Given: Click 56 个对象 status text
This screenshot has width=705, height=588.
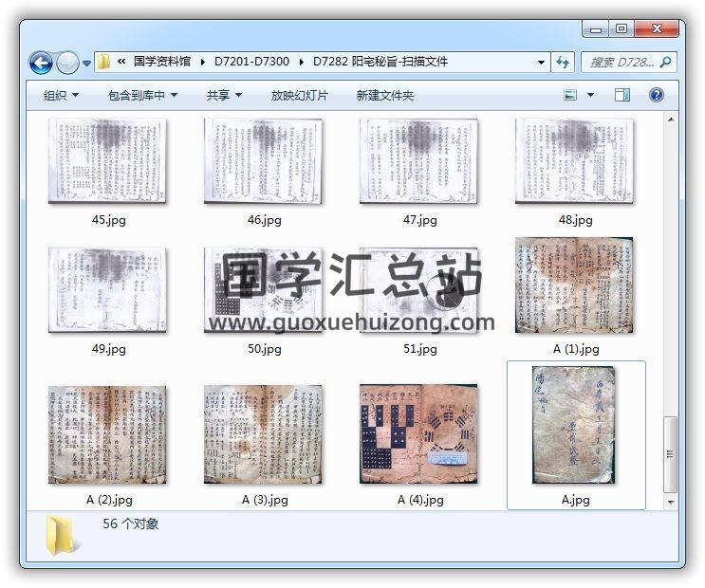Looking at the screenshot, I should pos(130,524).
